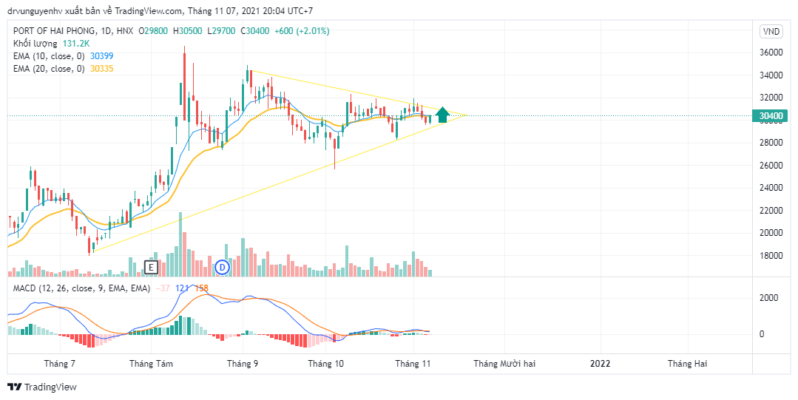
Task: Click the MACD histogram value -37
Action: [163, 289]
